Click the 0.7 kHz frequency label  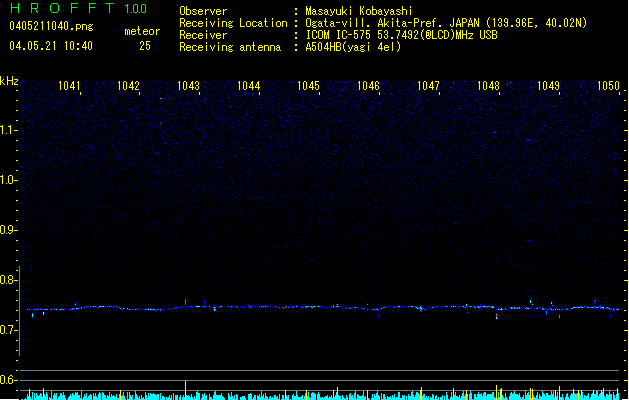[9, 330]
